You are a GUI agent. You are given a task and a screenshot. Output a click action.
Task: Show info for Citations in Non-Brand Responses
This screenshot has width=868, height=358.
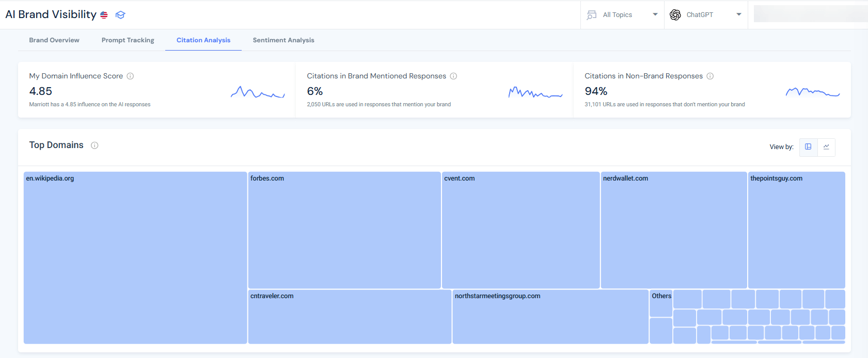[x=710, y=76]
